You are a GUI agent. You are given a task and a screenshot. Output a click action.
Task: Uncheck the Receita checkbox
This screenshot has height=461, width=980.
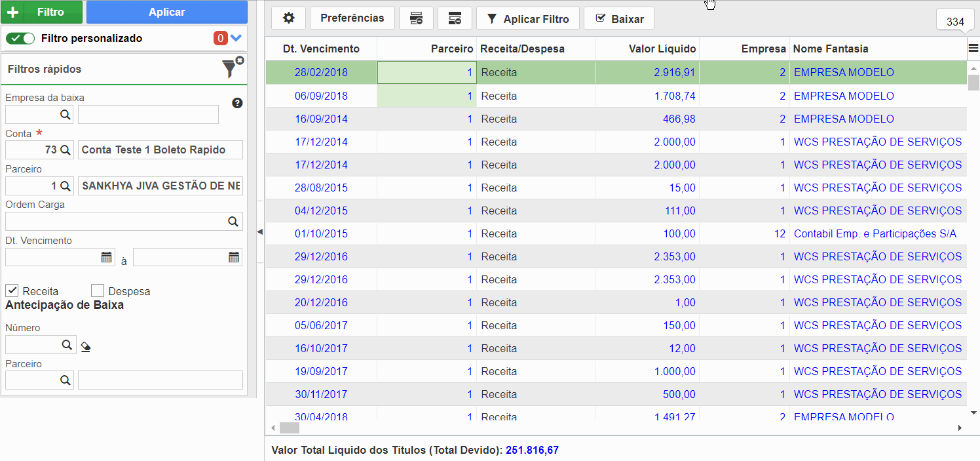click(12, 290)
